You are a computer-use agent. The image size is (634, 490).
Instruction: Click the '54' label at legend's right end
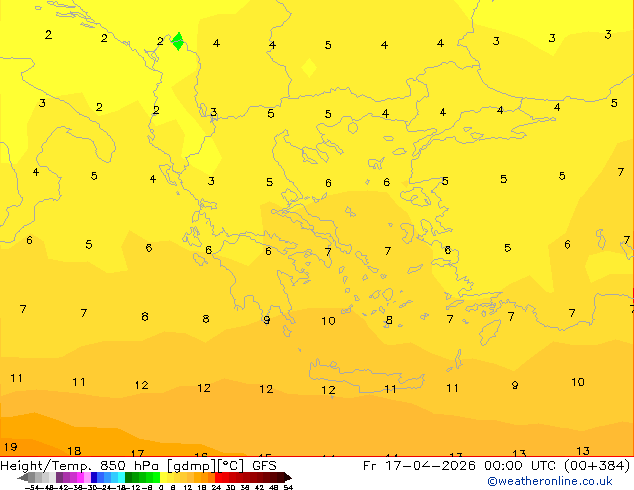pos(288,488)
